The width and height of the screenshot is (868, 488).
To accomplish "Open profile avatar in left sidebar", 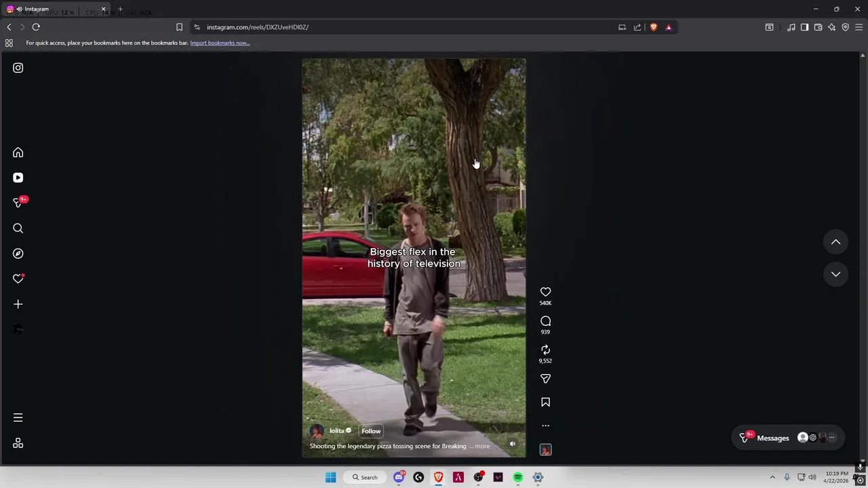I will tap(18, 329).
